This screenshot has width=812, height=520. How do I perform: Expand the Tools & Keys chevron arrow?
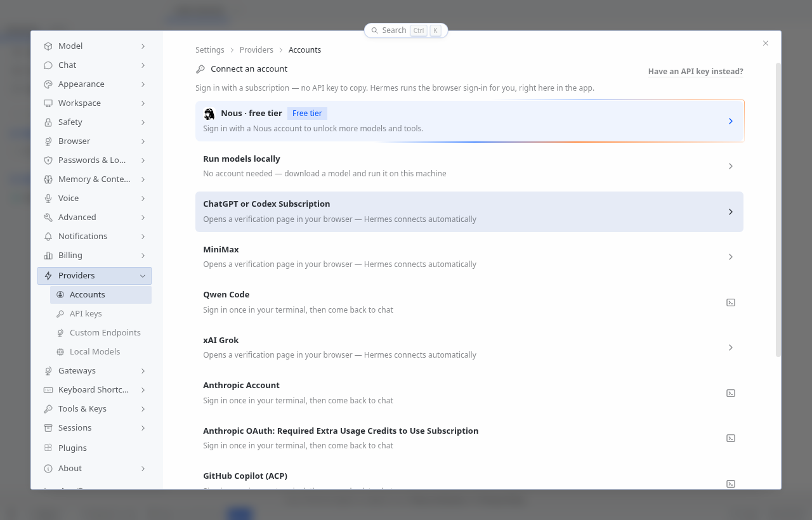click(143, 409)
